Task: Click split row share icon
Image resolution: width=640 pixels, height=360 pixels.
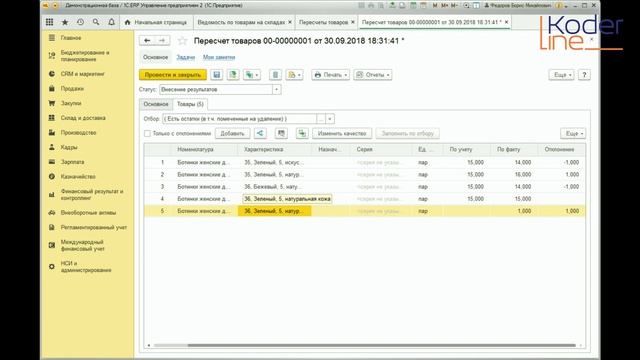Action: coord(260,133)
